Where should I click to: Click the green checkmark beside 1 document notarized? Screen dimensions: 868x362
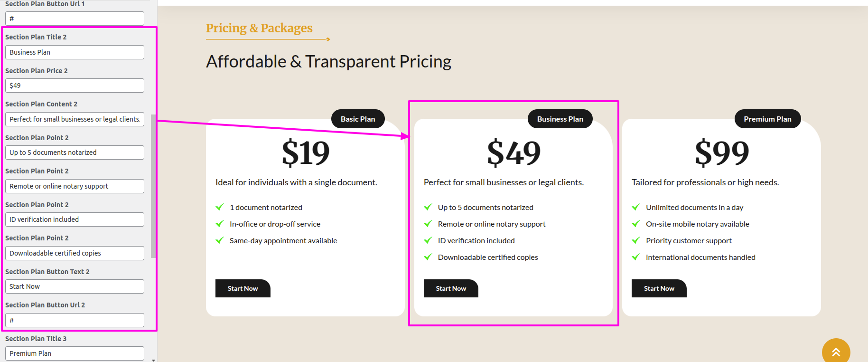click(x=220, y=207)
